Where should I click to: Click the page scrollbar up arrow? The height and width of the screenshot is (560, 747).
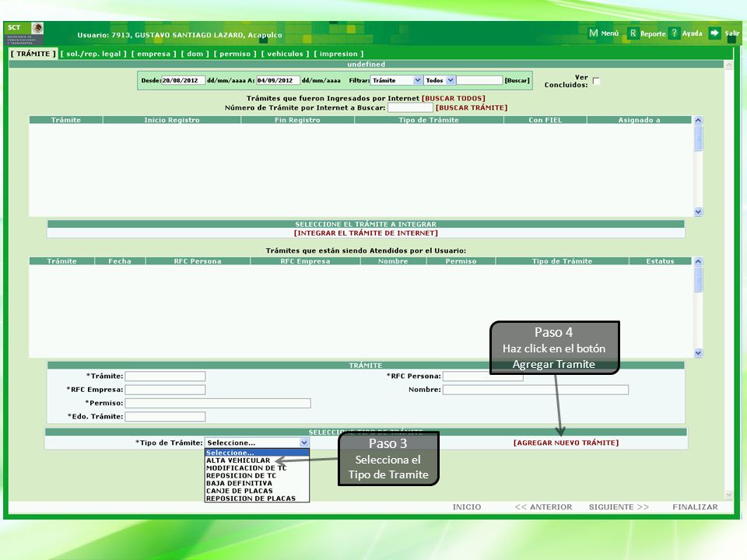pos(729,65)
